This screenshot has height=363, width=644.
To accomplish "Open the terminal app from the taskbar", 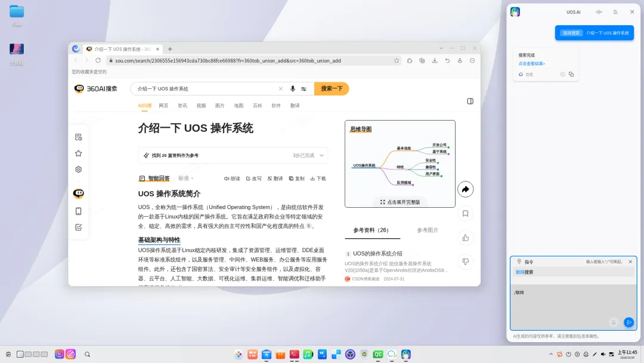I will tap(294, 353).
